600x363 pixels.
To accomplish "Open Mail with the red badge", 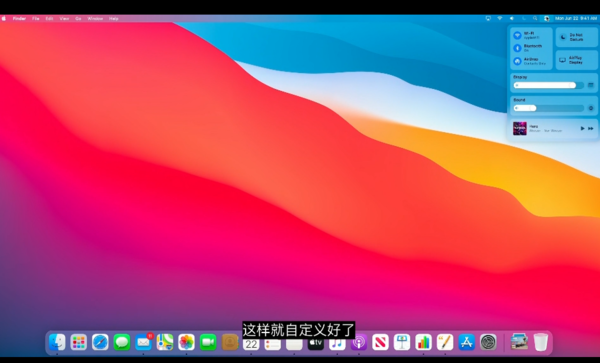I will point(143,342).
